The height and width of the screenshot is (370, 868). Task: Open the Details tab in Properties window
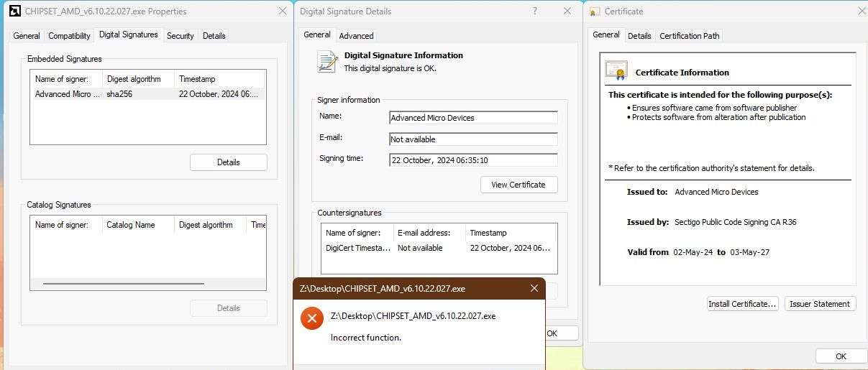click(214, 35)
